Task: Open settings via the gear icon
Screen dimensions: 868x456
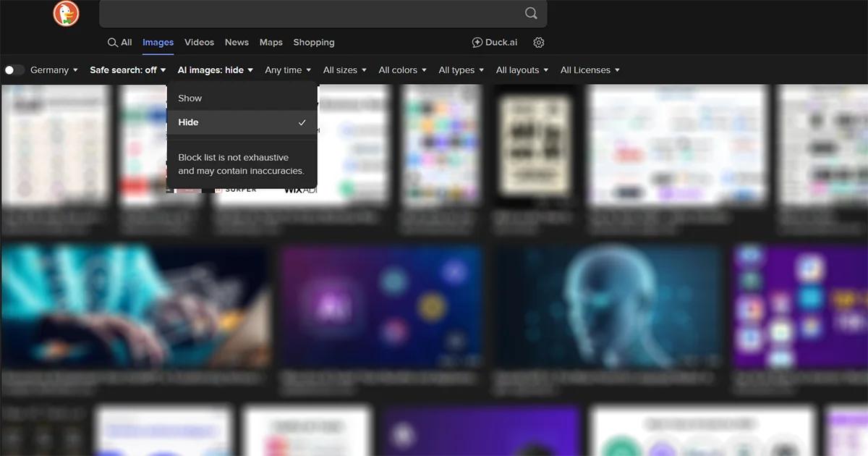Action: pos(539,43)
